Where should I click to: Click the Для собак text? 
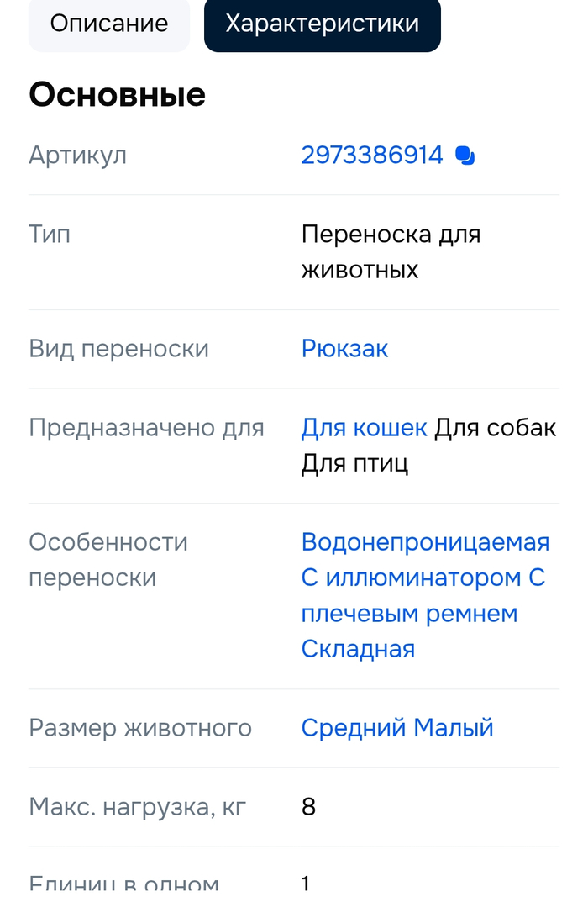click(x=495, y=428)
